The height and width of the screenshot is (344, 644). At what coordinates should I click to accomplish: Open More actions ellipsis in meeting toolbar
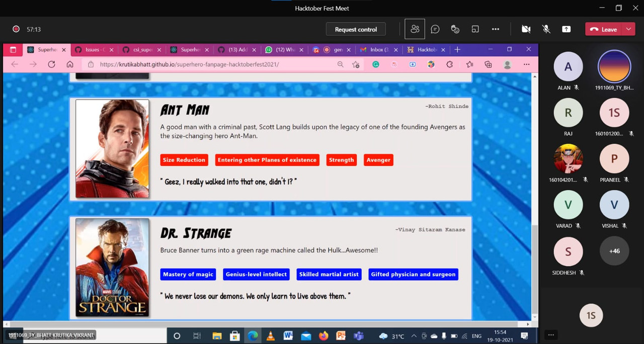point(496,29)
